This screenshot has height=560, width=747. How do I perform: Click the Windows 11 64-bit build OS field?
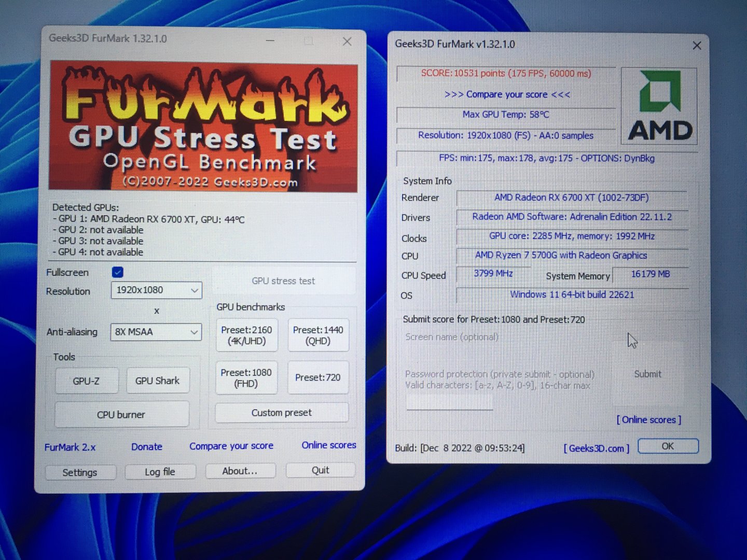coord(572,295)
